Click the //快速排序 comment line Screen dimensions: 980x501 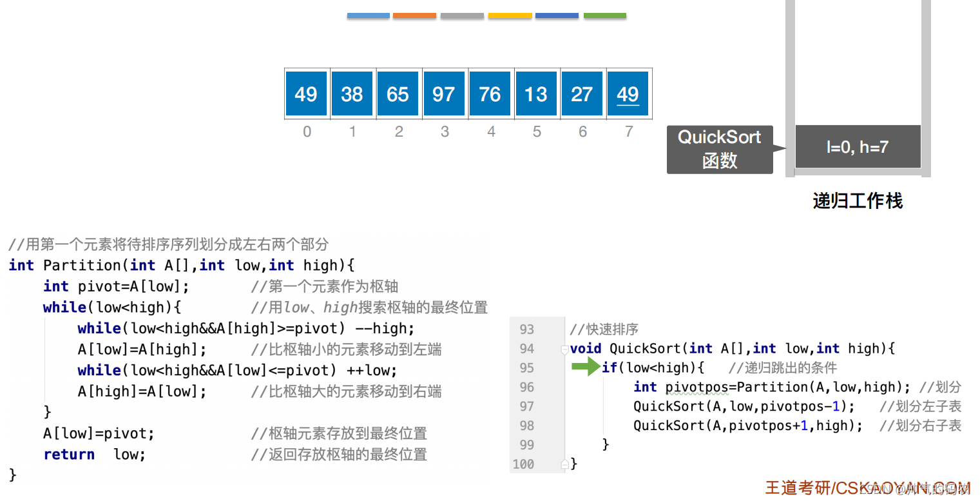point(604,329)
